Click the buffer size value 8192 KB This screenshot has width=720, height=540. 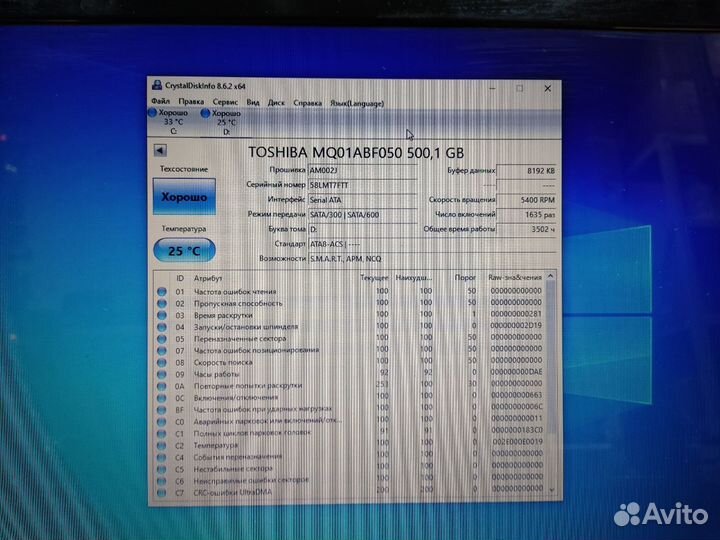(526, 171)
